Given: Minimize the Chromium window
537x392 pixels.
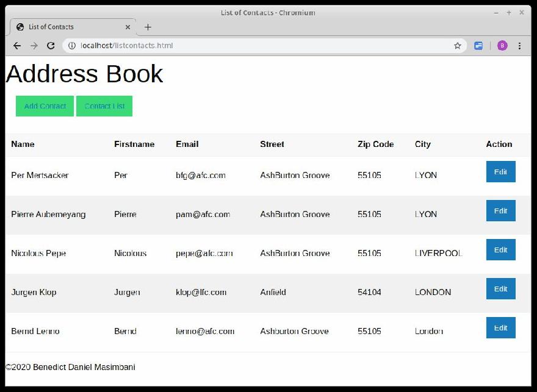Looking at the screenshot, I should coord(496,13).
